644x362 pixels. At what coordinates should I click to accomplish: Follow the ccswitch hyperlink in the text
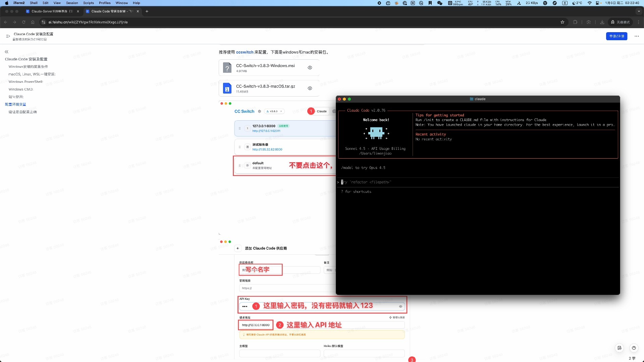click(x=245, y=52)
